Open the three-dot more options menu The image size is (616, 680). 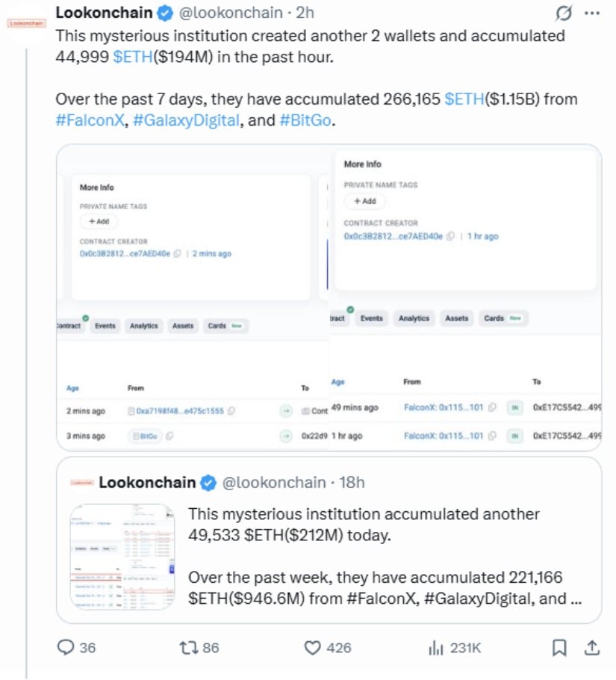[x=592, y=13]
